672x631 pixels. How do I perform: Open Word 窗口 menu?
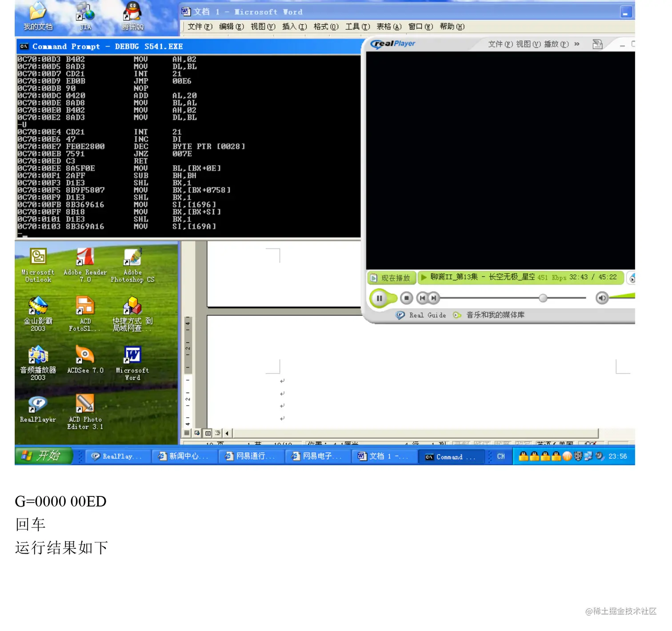pos(420,27)
